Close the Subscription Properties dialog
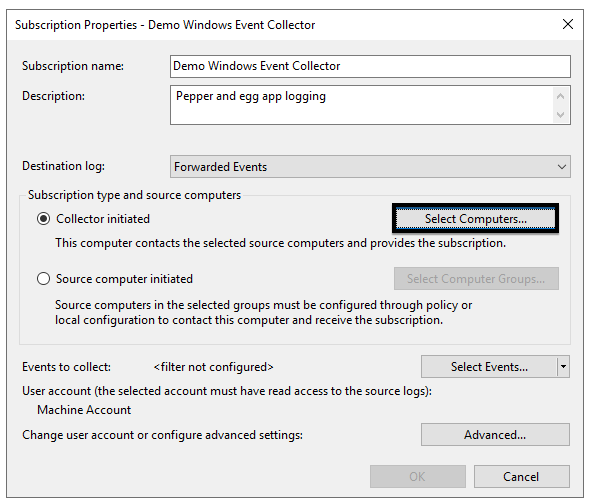590x504 pixels. 567,24
